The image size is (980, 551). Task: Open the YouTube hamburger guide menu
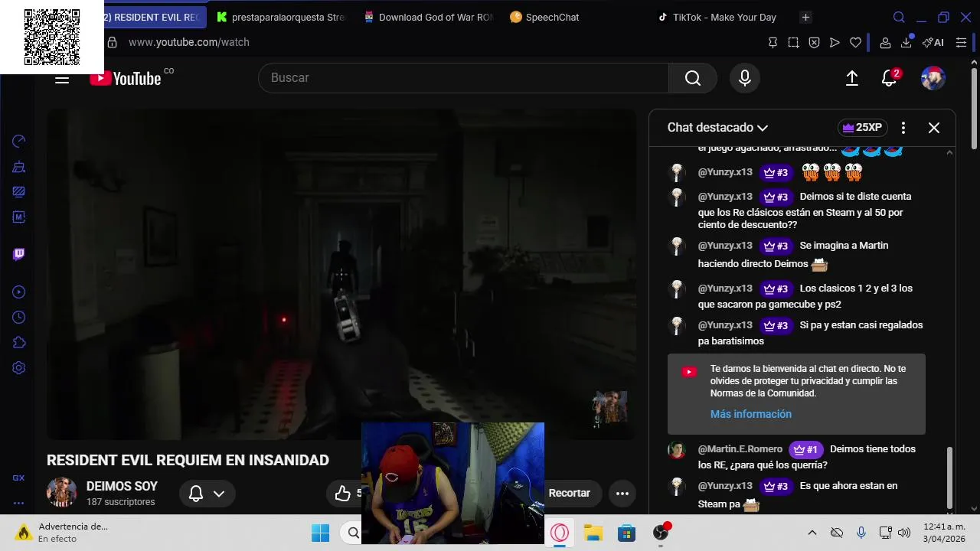[62, 78]
